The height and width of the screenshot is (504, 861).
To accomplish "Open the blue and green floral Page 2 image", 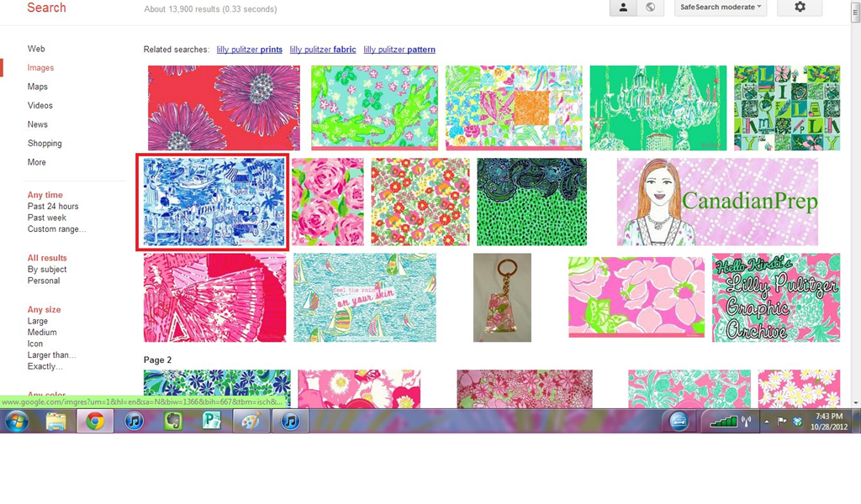I will click(x=217, y=389).
